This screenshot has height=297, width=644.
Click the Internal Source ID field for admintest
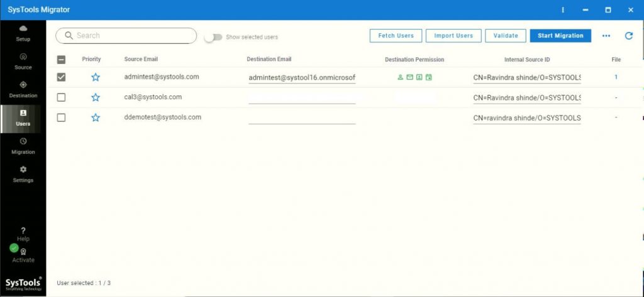click(x=527, y=77)
